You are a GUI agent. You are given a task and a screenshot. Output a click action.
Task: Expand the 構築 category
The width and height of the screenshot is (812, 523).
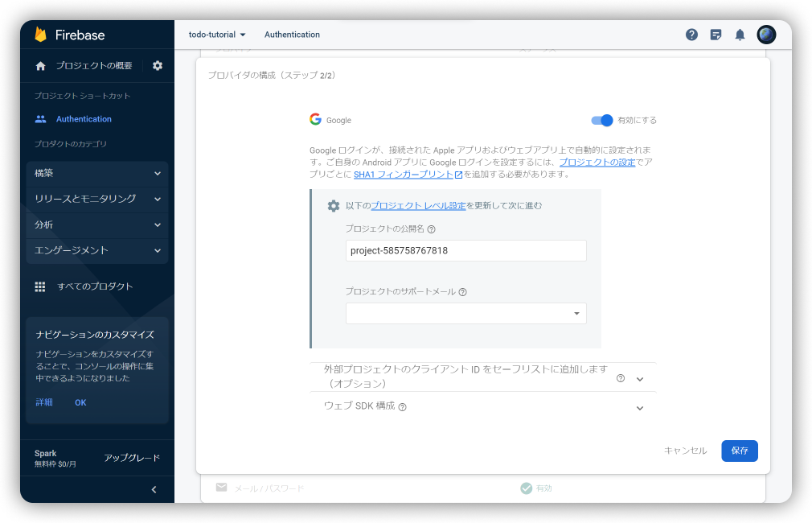[97, 173]
